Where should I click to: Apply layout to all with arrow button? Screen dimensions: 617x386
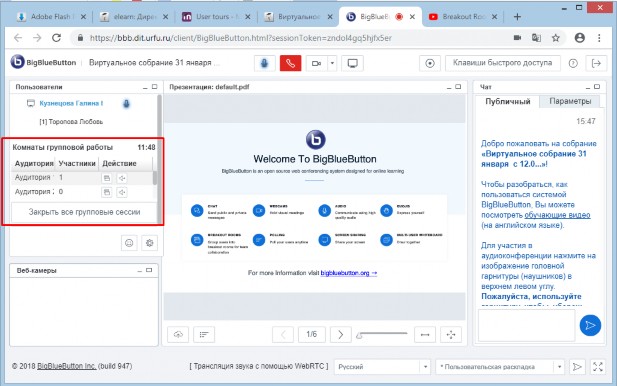click(577, 367)
